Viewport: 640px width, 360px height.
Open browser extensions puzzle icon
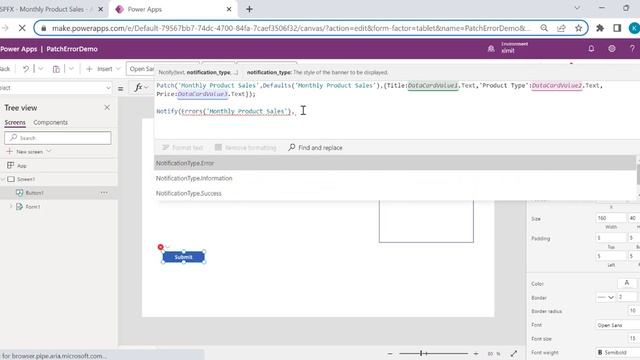tap(600, 28)
